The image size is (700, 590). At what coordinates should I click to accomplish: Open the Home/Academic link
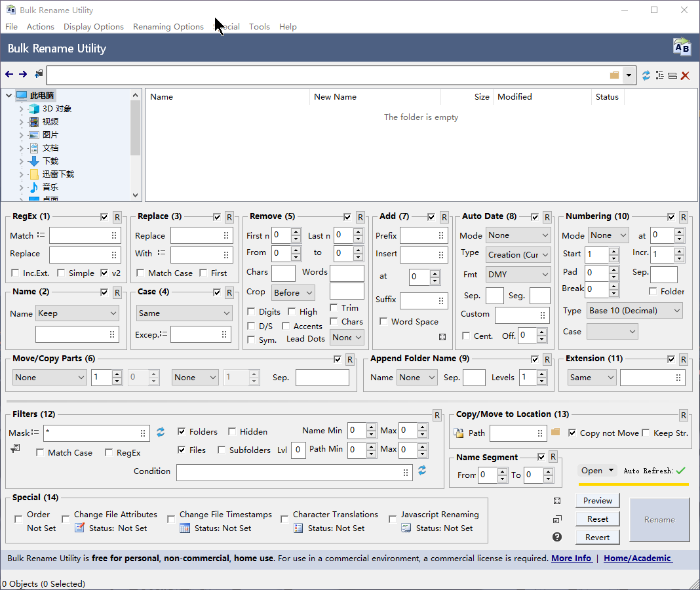coord(637,559)
